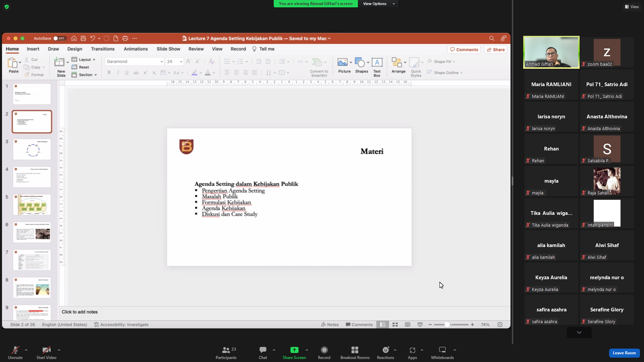Undo the last action

[x=93, y=38]
